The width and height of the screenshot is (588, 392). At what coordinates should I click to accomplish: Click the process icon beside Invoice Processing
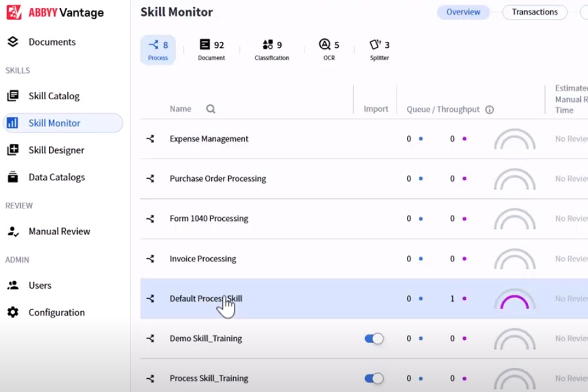coord(150,259)
